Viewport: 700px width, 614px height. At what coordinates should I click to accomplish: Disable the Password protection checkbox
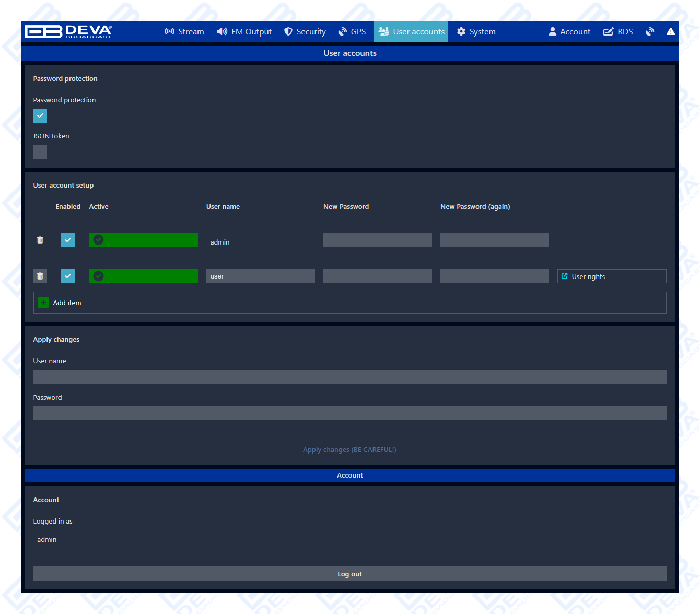pyautogui.click(x=40, y=116)
